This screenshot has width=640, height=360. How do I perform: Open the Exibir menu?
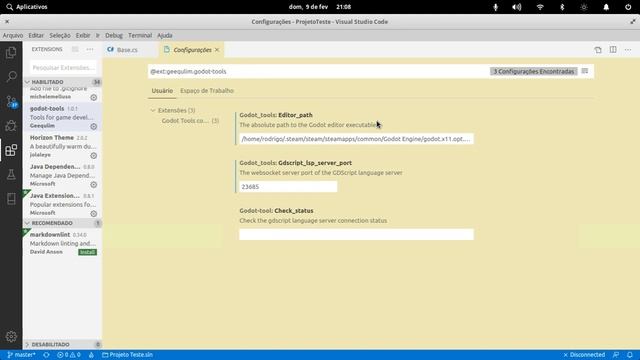tap(83, 36)
